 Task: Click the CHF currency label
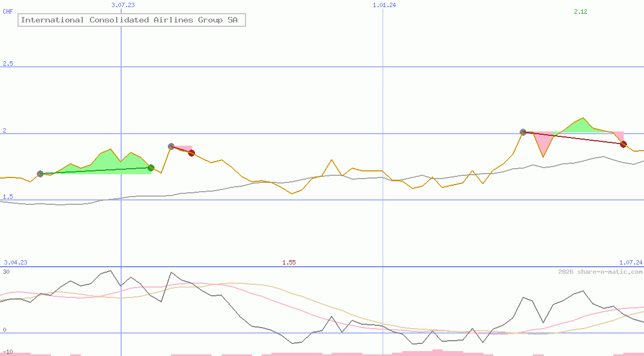tap(8, 12)
